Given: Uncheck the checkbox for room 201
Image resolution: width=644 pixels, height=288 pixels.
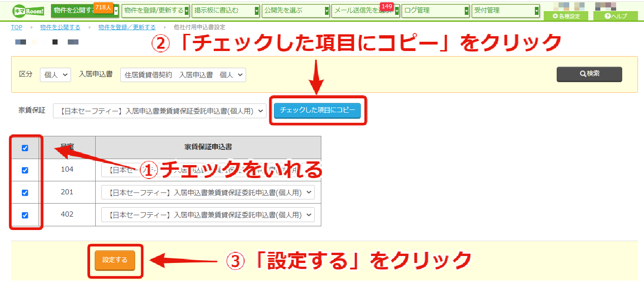Looking at the screenshot, I should pos(25,192).
